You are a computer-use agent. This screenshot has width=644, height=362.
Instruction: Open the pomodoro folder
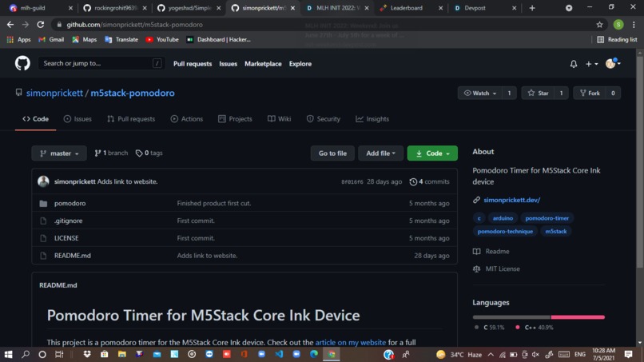point(70,203)
